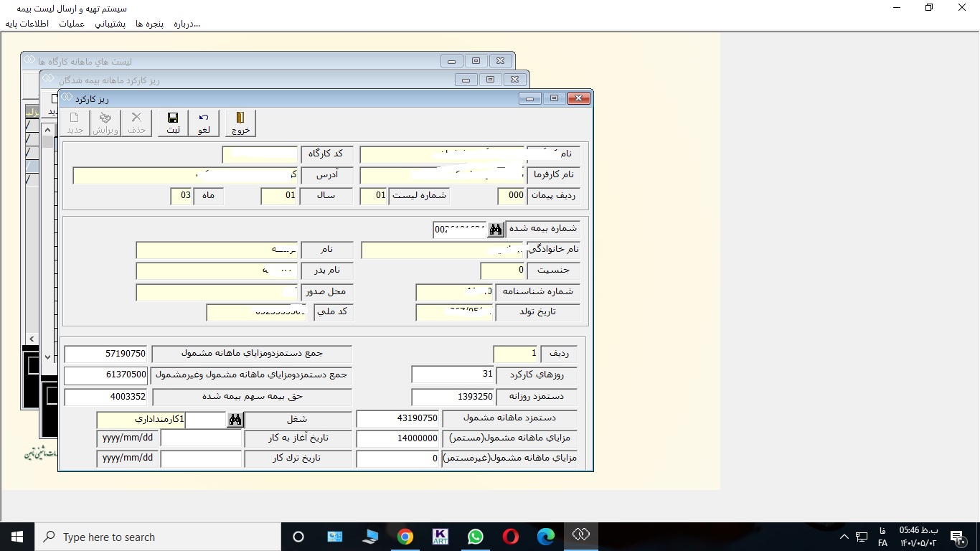Viewport: 980px width, 551px height.
Task: Click the ثبت (save) floppy disk button
Action: pos(173,123)
